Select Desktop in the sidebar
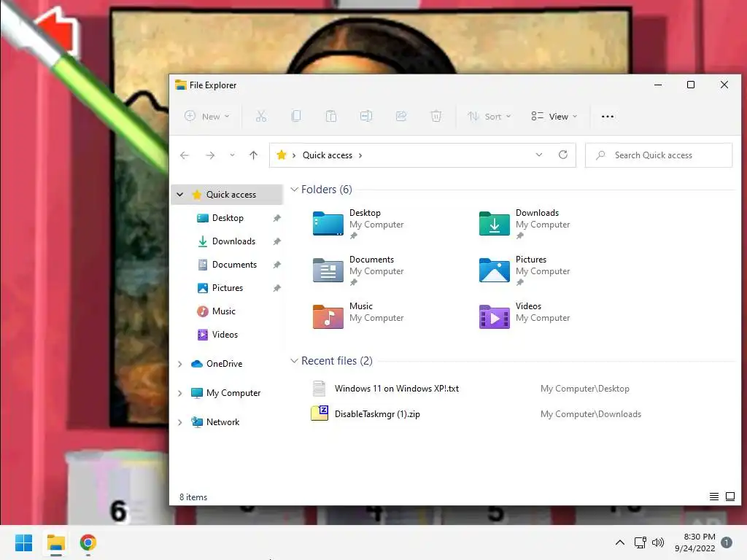This screenshot has width=747, height=560. pos(228,217)
